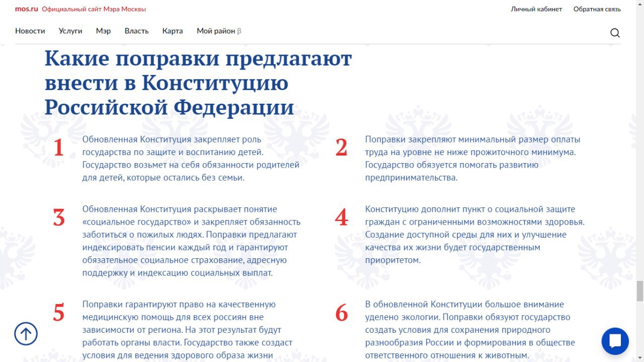The image size is (644, 362).
Task: Open Личный кабинет link
Action: [536, 9]
